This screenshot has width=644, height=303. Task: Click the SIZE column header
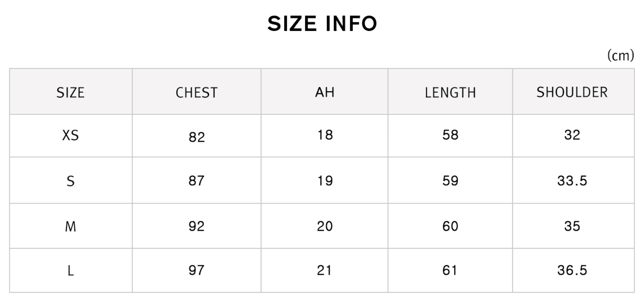70,92
